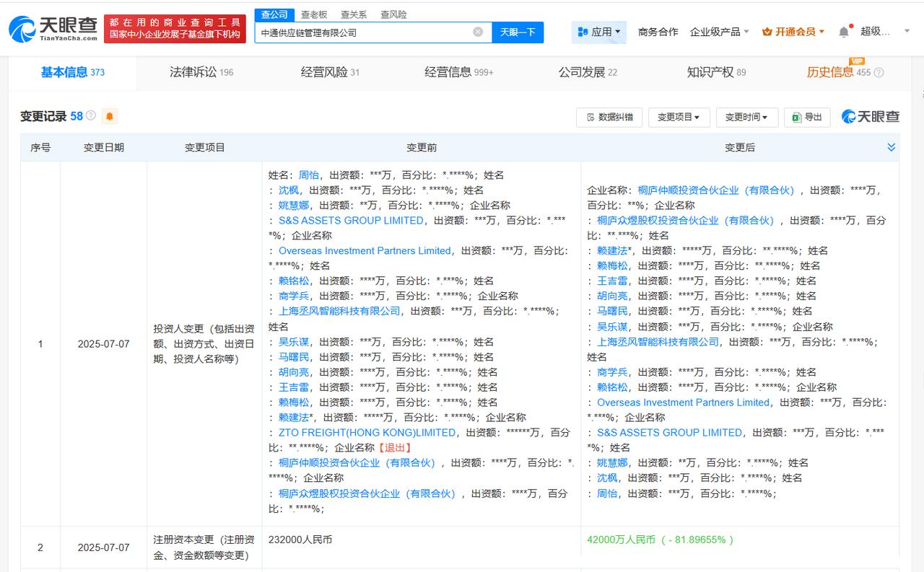Click 注册资本变更 change item in row 2
The height and width of the screenshot is (572, 924).
(x=204, y=547)
